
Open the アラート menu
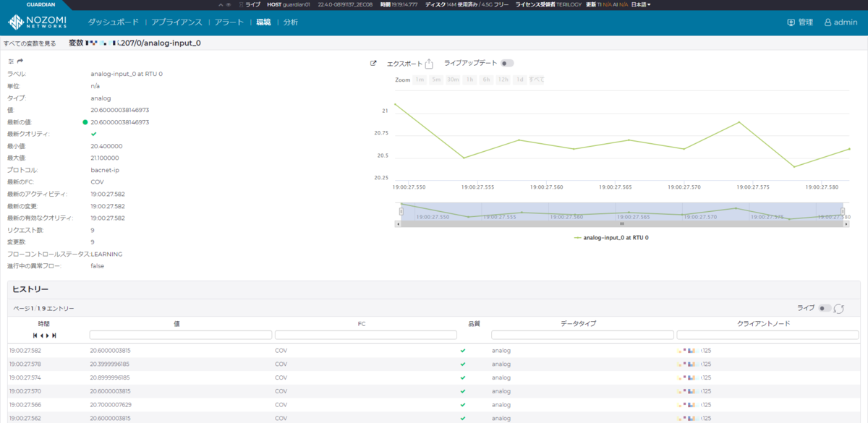229,22
